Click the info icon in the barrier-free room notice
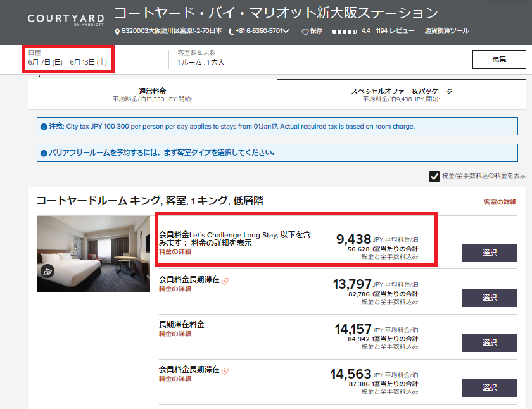Viewport: 532px width, 409px height. point(44,153)
